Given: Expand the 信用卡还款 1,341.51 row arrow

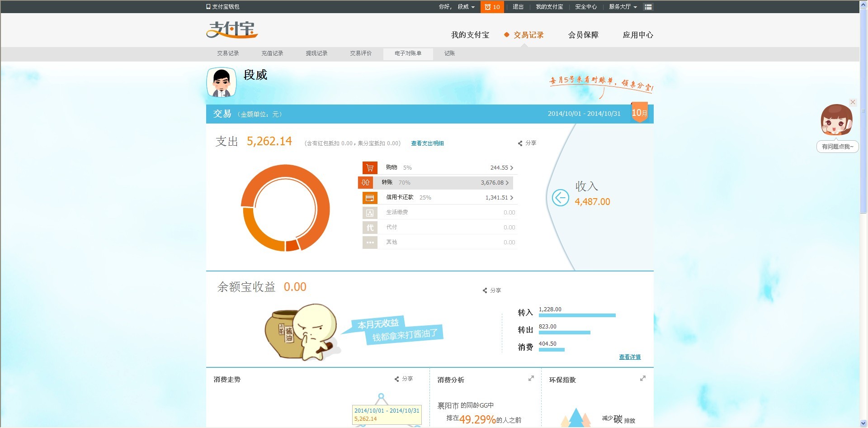Looking at the screenshot, I should pyautogui.click(x=512, y=198).
